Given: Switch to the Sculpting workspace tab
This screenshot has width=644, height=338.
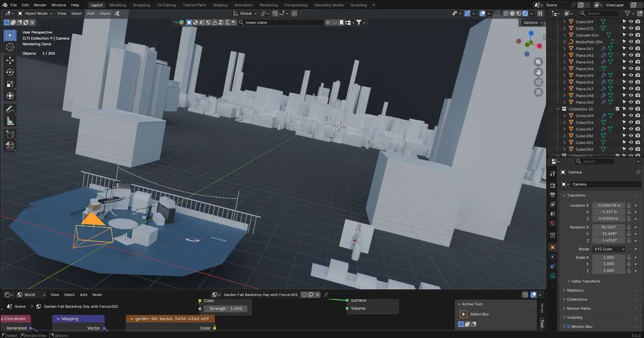Looking at the screenshot, I should pos(141,5).
